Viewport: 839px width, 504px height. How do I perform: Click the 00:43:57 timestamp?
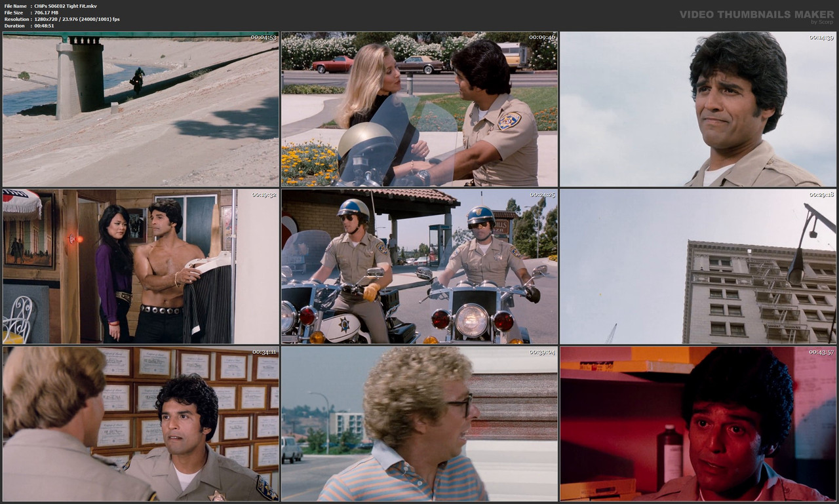[821, 352]
